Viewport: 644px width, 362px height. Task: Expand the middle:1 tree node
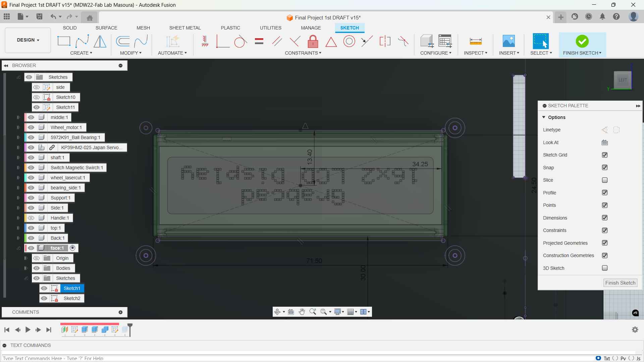point(18,117)
